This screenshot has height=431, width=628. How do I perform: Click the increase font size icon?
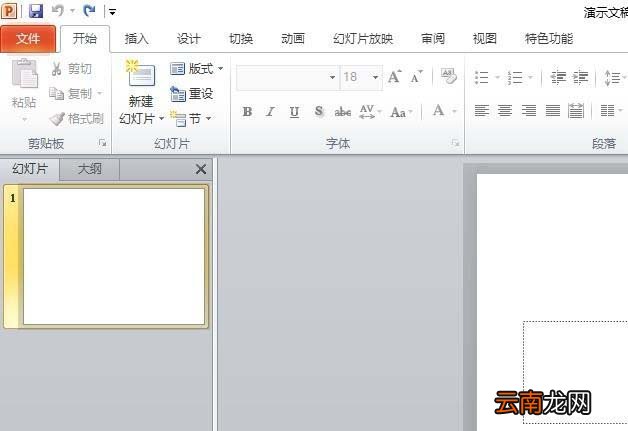pyautogui.click(x=395, y=77)
